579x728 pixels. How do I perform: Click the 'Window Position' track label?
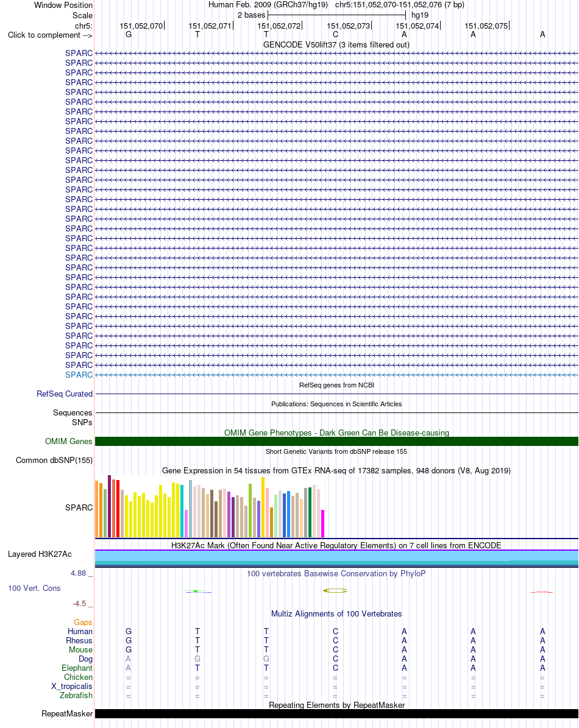coord(63,5)
